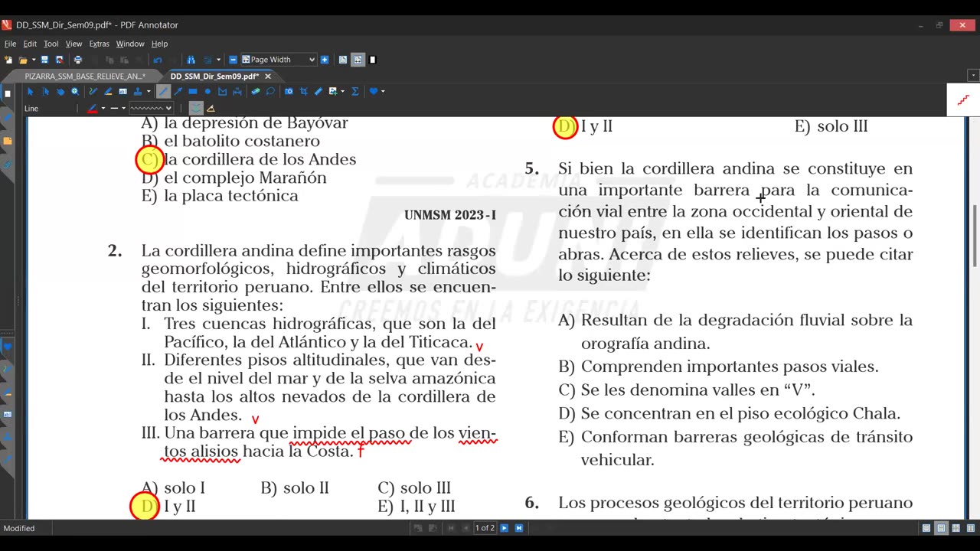Open the File menu
The height and width of the screenshot is (551, 980).
coord(10,44)
